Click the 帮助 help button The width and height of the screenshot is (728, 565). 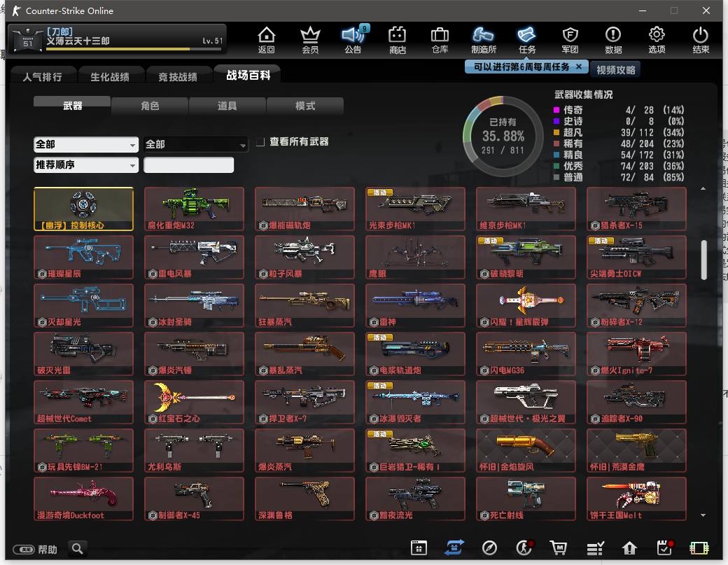[35, 549]
